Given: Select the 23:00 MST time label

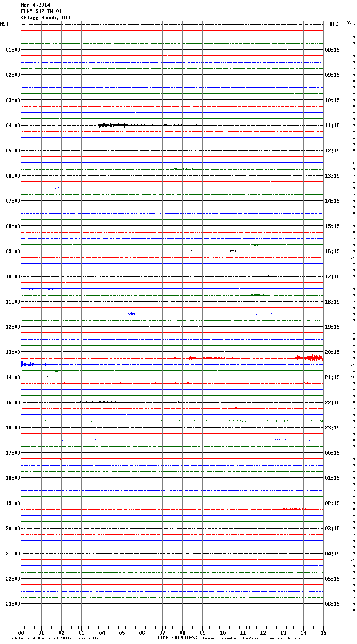Looking at the screenshot, I should point(13,604).
